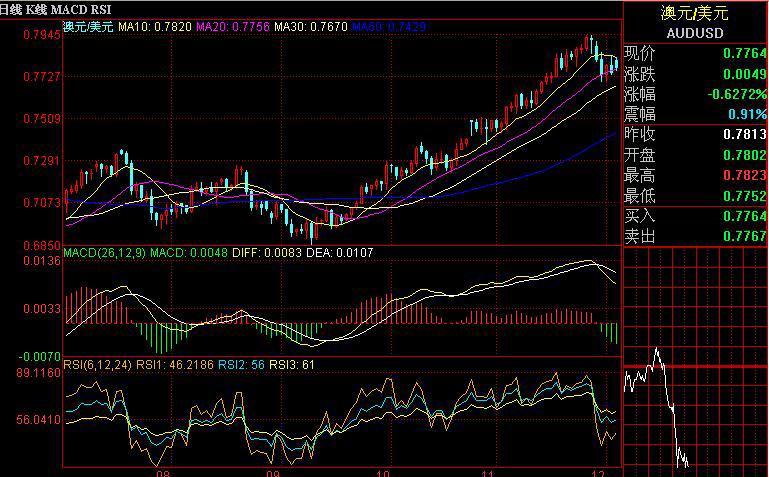The height and width of the screenshot is (477, 769).
Task: Click the 买入 row label
Action: (x=640, y=216)
